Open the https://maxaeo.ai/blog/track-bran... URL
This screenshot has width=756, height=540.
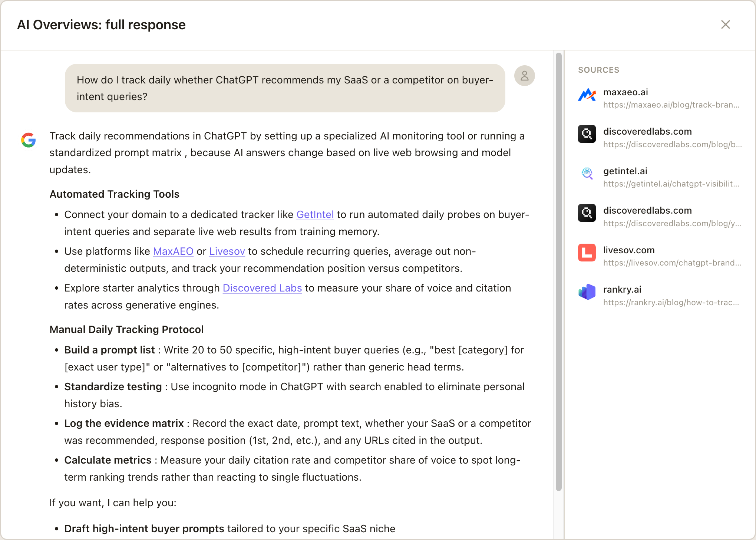pyautogui.click(x=671, y=105)
